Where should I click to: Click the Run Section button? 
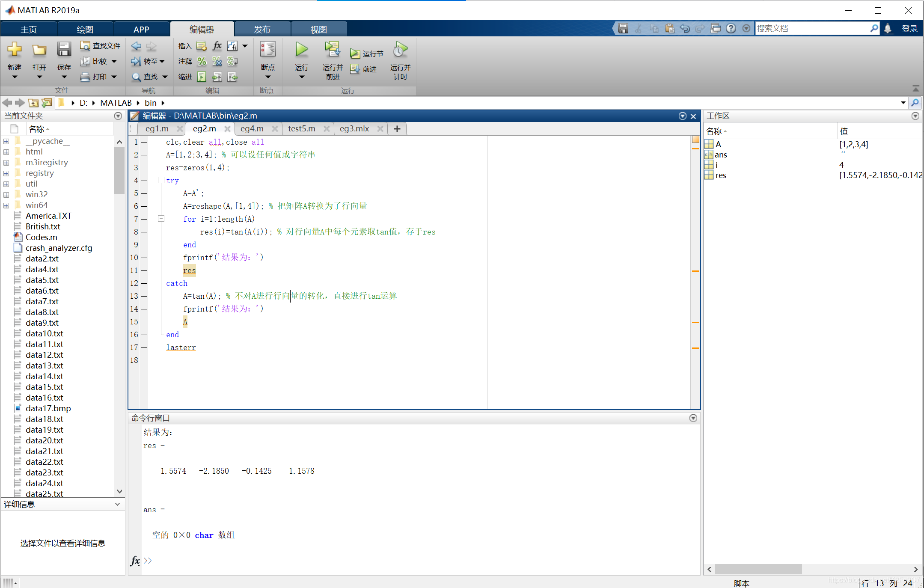(x=367, y=53)
